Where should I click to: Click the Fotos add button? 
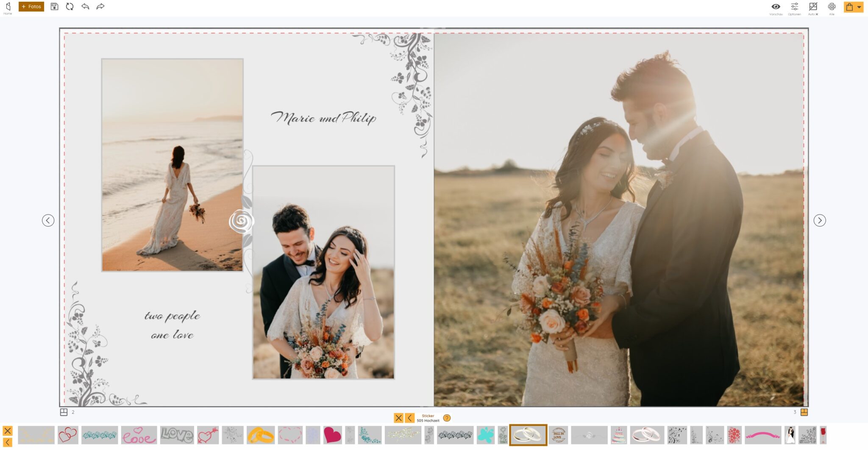pos(31,7)
